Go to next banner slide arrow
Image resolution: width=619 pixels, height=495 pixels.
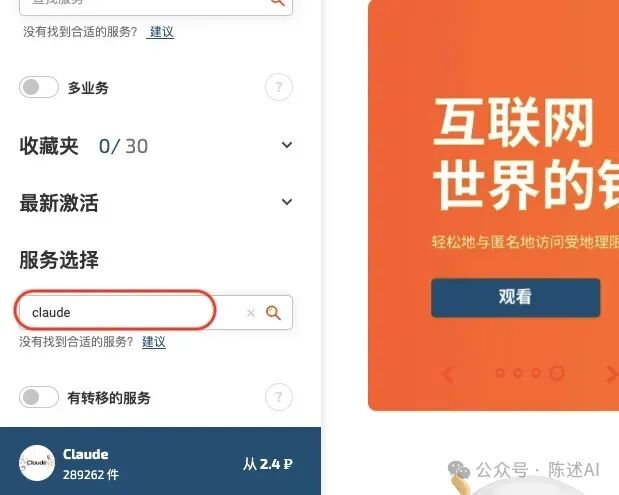click(611, 374)
